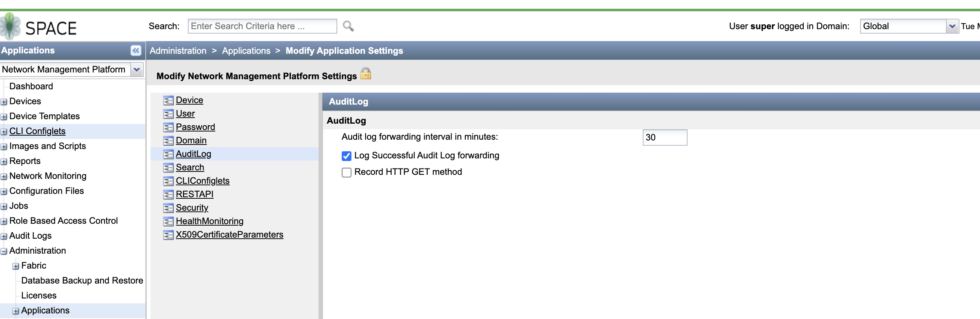
Task: Enable Record HTTP GET method checkbox
Action: (346, 173)
